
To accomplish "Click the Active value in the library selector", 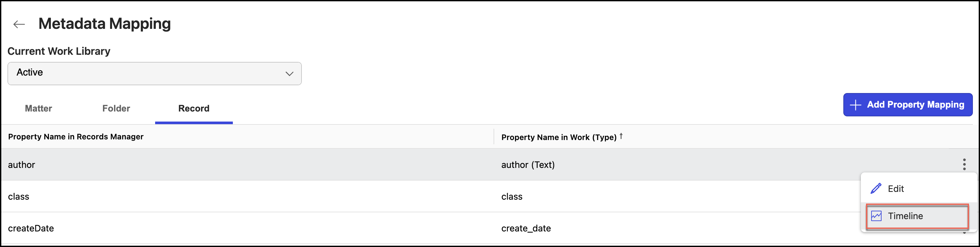I will [x=30, y=73].
